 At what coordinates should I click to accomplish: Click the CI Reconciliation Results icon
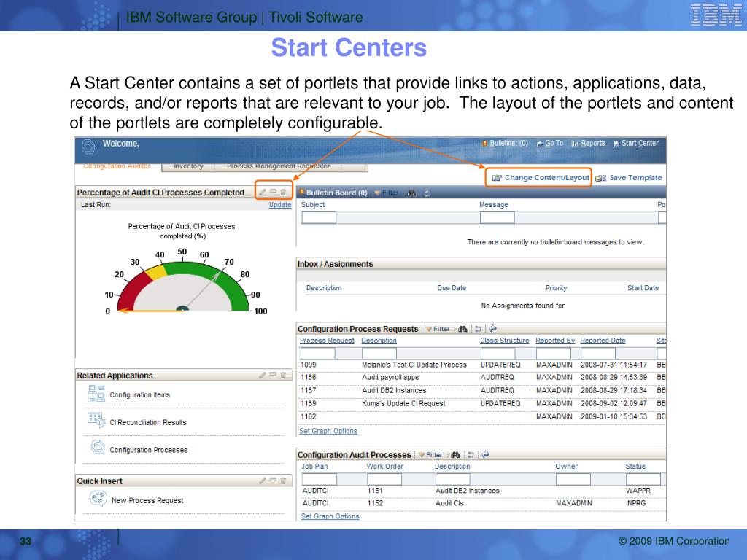(96, 420)
